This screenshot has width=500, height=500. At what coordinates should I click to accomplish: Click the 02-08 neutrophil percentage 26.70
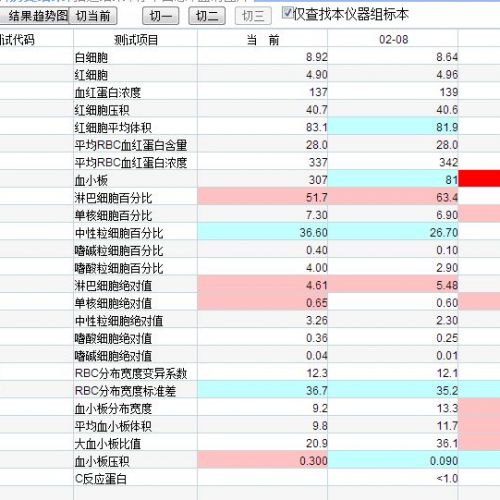444,233
